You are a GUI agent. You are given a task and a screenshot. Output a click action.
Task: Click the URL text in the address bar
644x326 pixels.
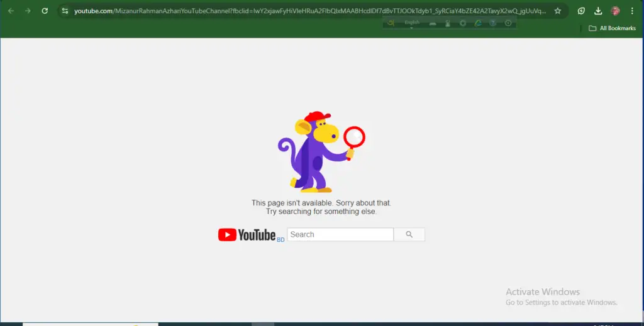[x=308, y=11]
